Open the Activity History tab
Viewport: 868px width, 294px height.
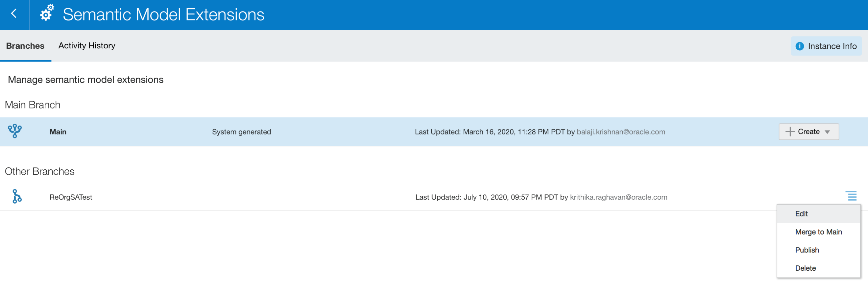86,45
